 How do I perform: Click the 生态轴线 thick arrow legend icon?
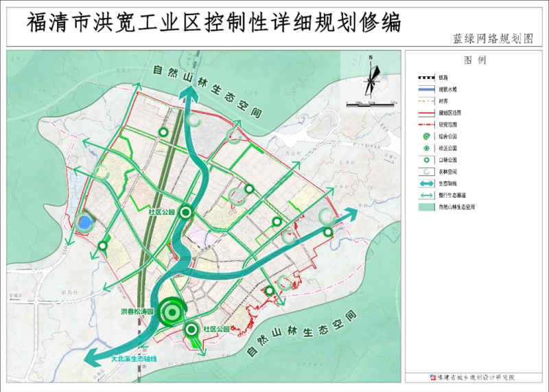pos(425,183)
